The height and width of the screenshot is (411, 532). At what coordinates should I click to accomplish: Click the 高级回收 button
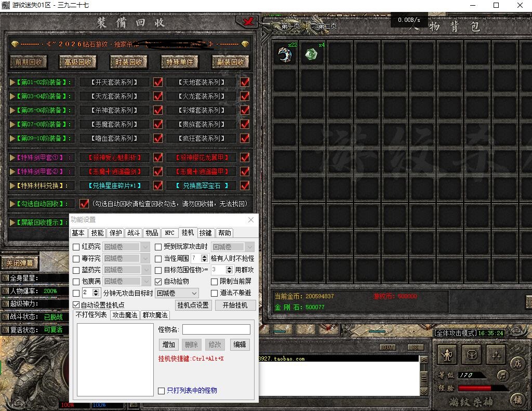[78, 62]
